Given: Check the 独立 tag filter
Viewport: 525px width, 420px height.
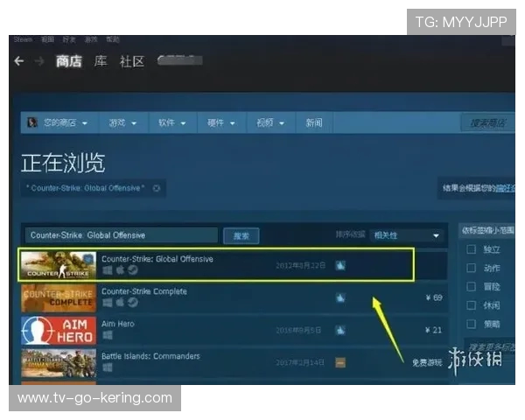Looking at the screenshot, I should point(471,249).
